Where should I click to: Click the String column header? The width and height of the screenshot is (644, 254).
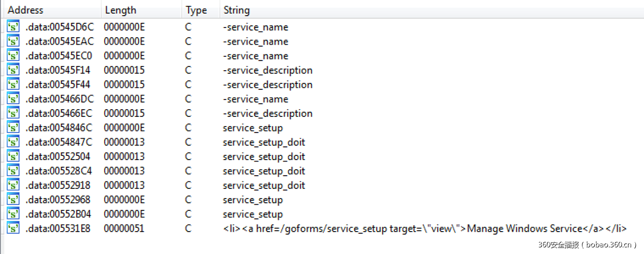pyautogui.click(x=236, y=10)
